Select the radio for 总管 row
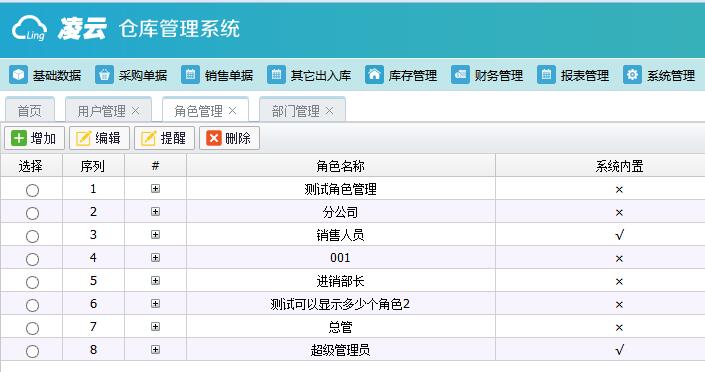This screenshot has width=705, height=372. click(32, 328)
